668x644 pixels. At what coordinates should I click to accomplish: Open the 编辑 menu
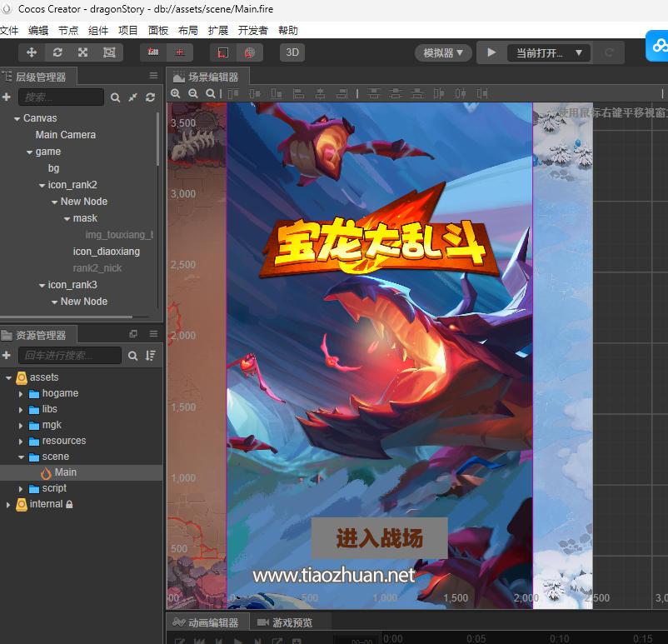coord(38,31)
